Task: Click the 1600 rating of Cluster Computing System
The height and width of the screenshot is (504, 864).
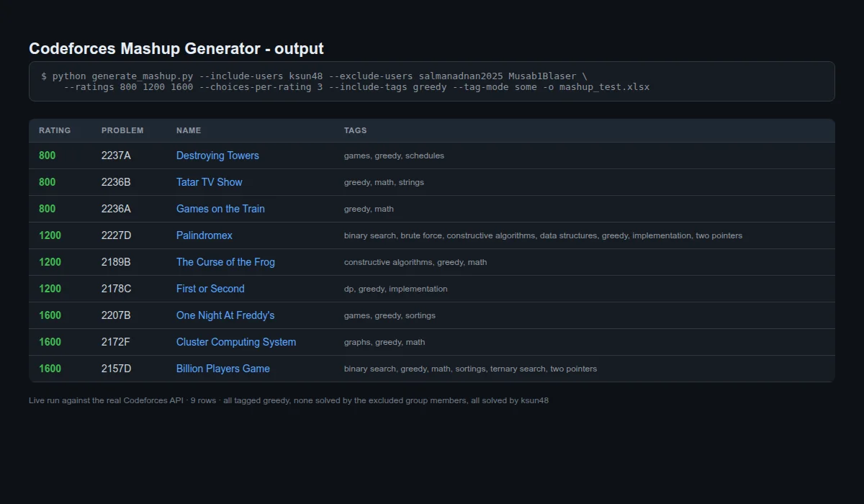Action: (50, 342)
